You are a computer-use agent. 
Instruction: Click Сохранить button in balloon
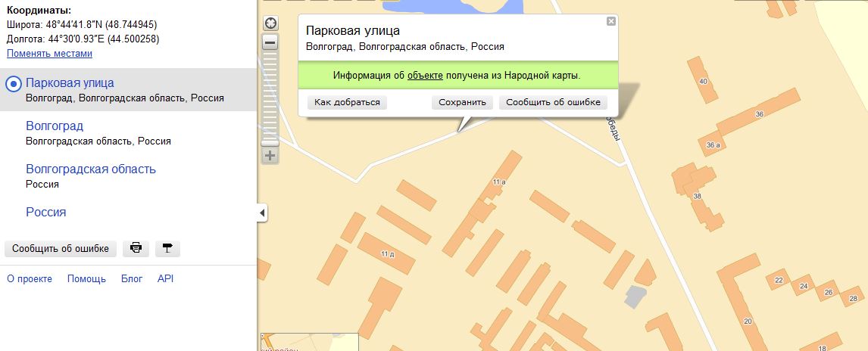click(x=463, y=102)
